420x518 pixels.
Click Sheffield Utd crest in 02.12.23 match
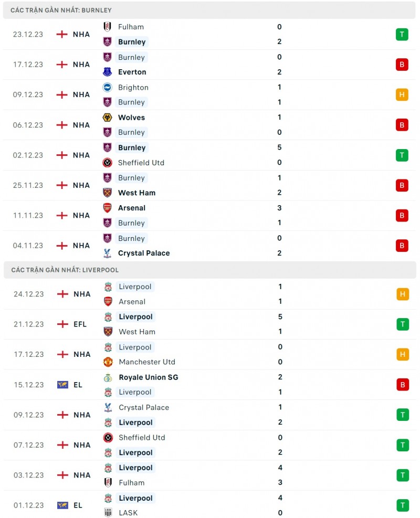coord(107,163)
